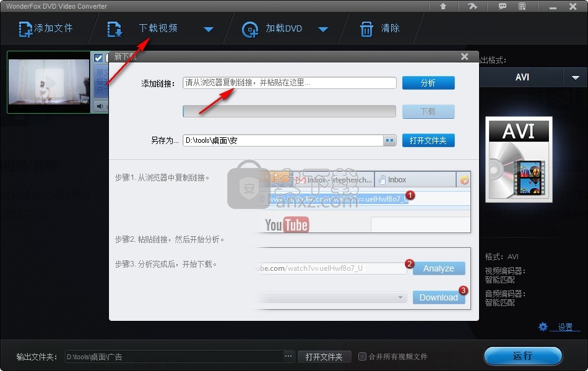This screenshot has height=371, width=588.
Task: Click the ellipsis browse button for output folder
Action: 288,356
